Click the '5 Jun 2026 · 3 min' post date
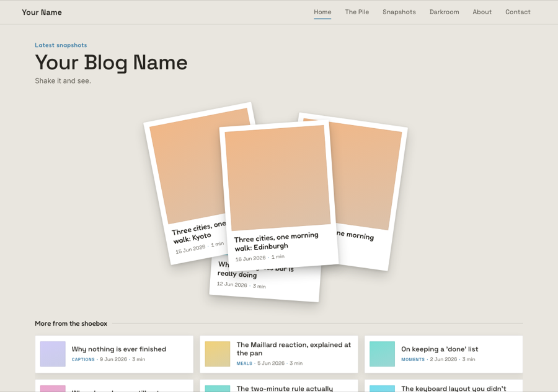Viewport: 558px width, 392px height. 280,364
